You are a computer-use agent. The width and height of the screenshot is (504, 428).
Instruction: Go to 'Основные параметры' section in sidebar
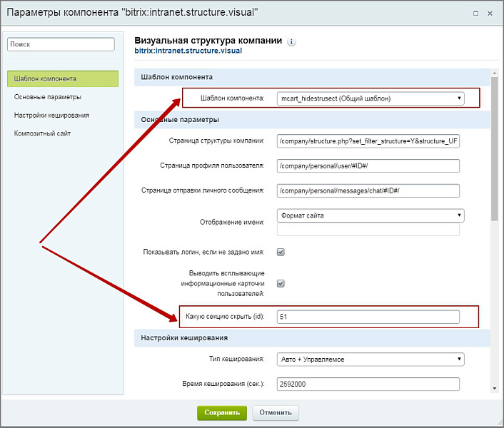click(x=47, y=97)
